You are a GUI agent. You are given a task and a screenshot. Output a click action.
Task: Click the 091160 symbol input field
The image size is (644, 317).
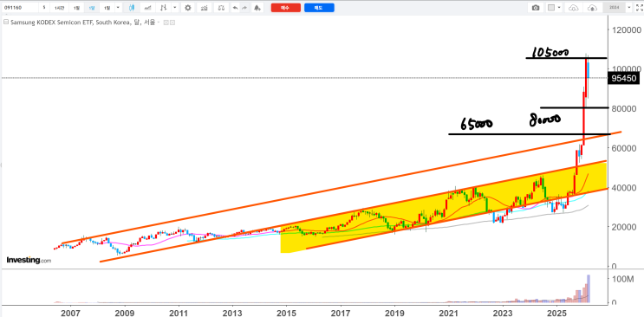pos(20,8)
